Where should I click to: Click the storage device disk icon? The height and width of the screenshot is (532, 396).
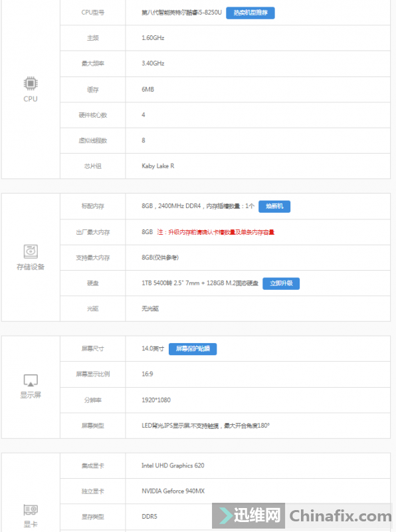(31, 251)
